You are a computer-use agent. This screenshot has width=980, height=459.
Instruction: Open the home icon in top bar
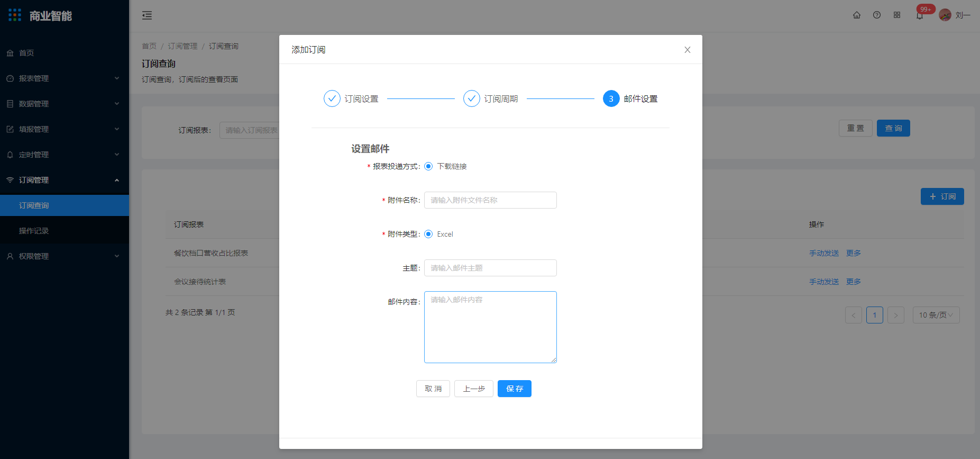pyautogui.click(x=857, y=15)
